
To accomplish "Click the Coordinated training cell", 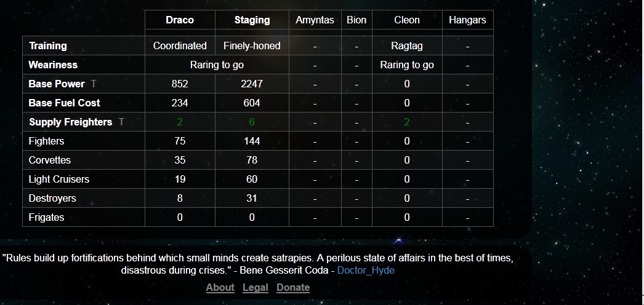I will [x=180, y=46].
